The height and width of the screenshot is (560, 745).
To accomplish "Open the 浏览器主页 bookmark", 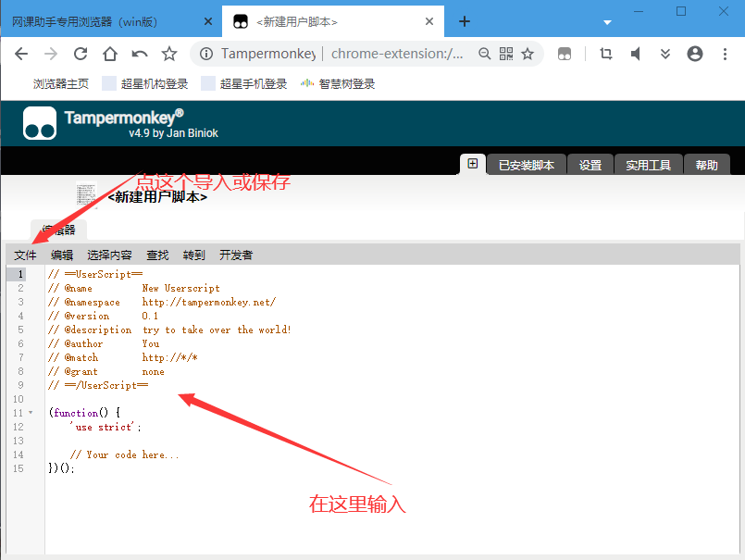I will [x=60, y=84].
